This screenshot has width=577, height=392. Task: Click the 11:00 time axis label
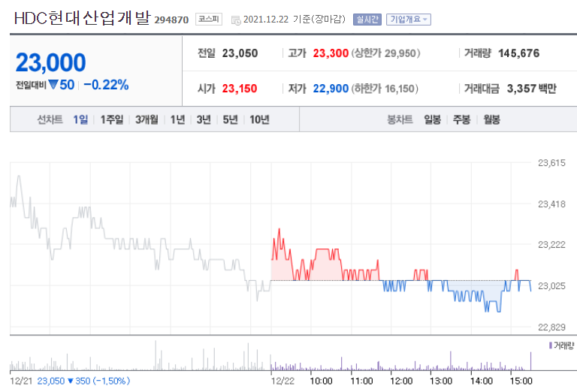coord(361,381)
